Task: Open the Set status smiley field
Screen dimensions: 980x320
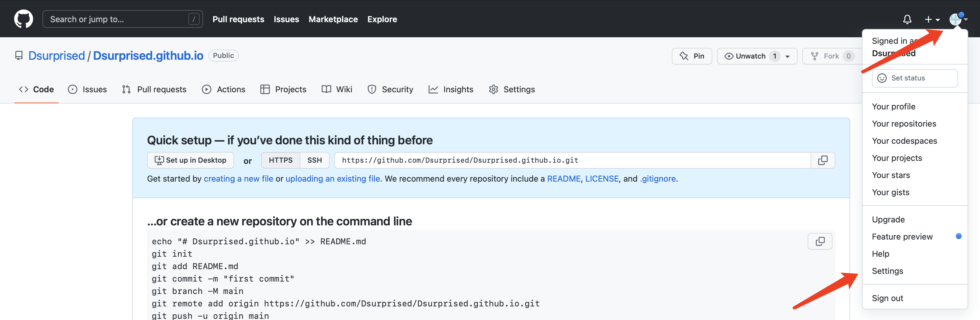Action: coord(914,78)
